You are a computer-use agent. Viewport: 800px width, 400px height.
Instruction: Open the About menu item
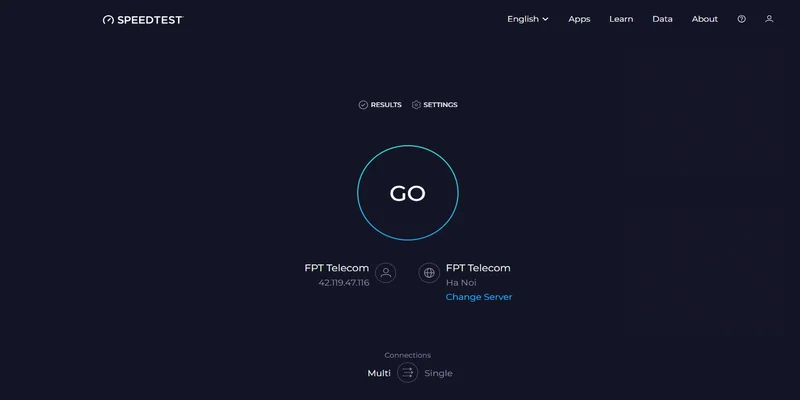pos(705,19)
